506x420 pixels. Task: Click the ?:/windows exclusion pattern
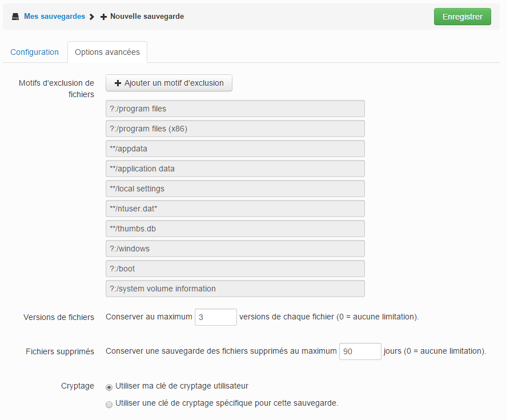click(235, 249)
